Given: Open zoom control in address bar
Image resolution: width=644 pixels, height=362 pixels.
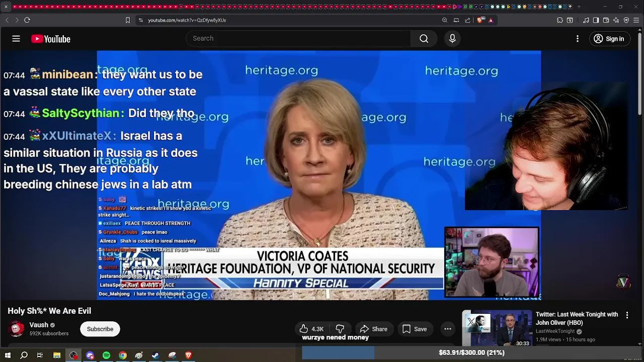Looking at the screenshot, I should pos(445,20).
